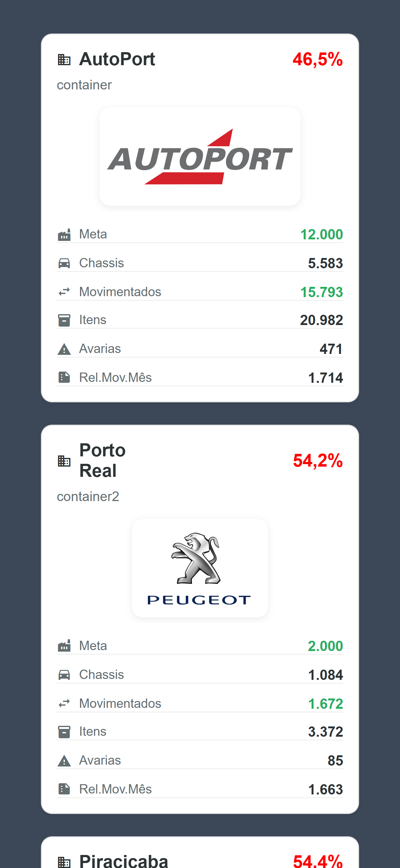Click the 54,2% percentage on Porto Real
Screen dimensions: 400x868
pos(317,461)
